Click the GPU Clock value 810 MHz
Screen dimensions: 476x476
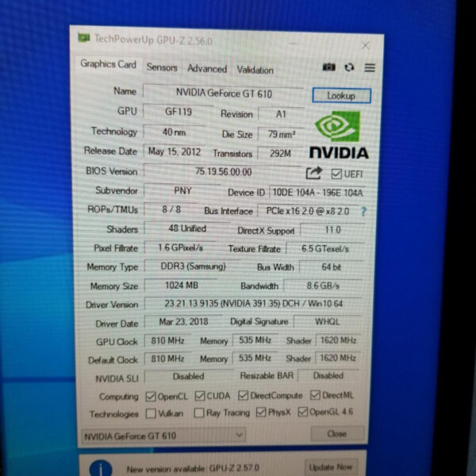tap(167, 340)
